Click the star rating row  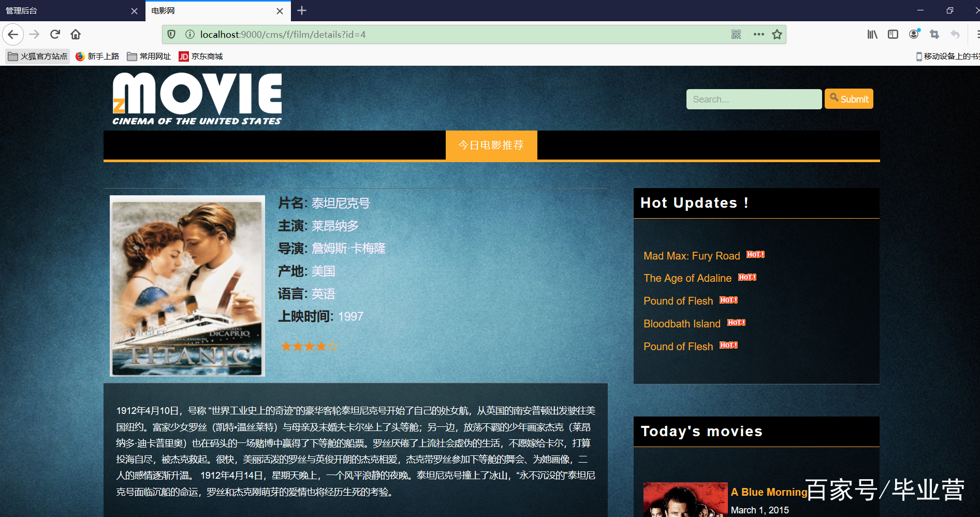[309, 346]
